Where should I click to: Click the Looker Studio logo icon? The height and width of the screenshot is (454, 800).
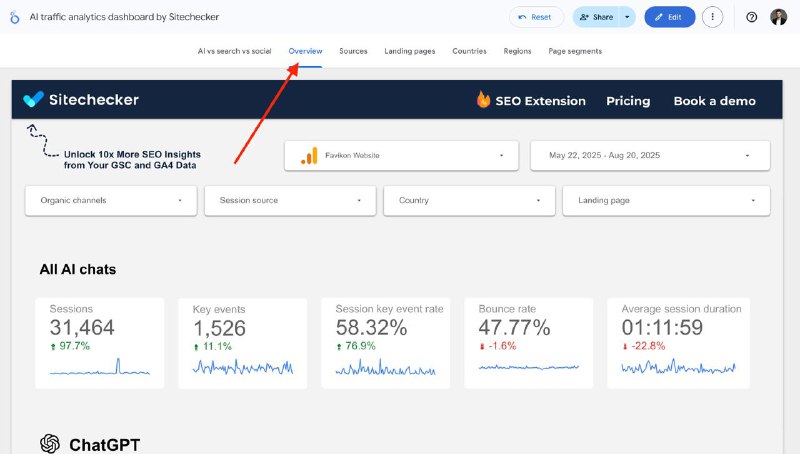(15, 17)
